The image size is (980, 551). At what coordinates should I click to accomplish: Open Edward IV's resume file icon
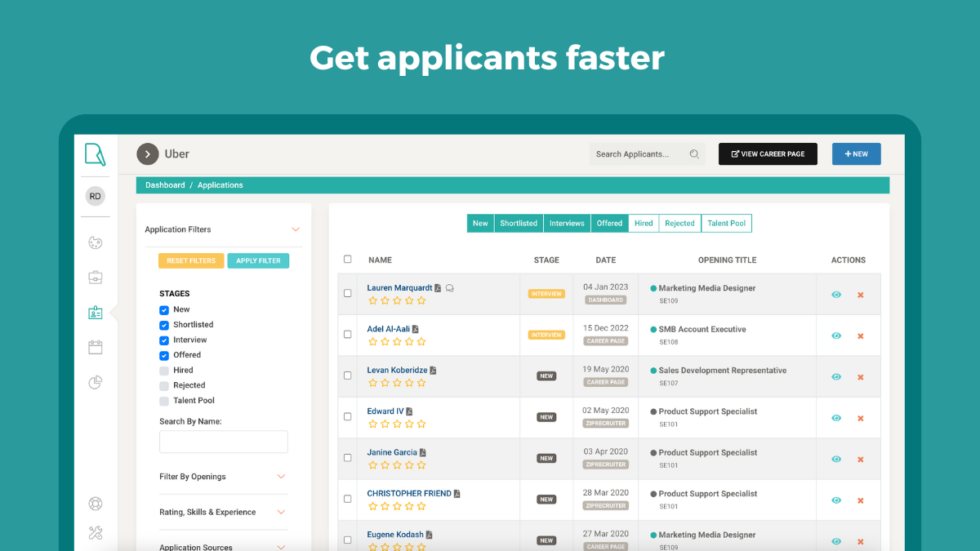point(409,411)
